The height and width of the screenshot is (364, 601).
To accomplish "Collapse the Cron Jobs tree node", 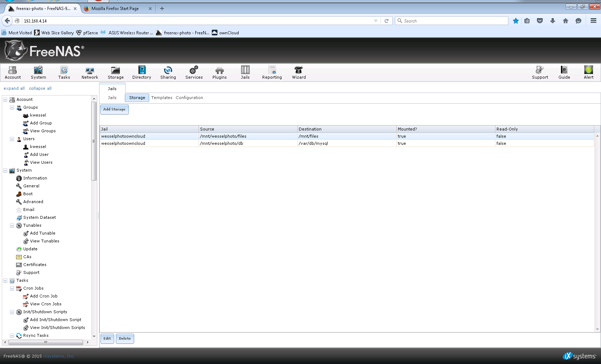I will (x=12, y=289).
